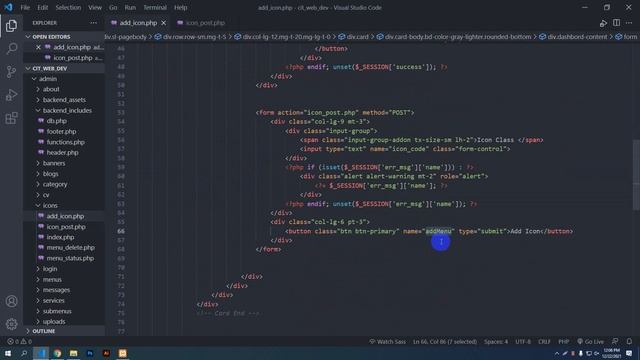Screen dimensions: 640x360
Task: Open menu_delete.php in the explorer
Action: tap(70, 247)
